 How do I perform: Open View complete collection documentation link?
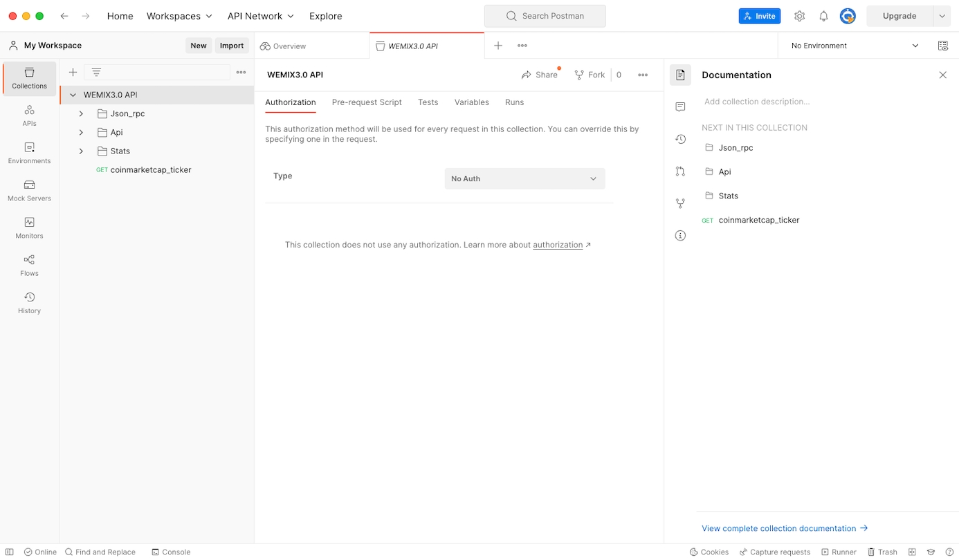coord(784,528)
